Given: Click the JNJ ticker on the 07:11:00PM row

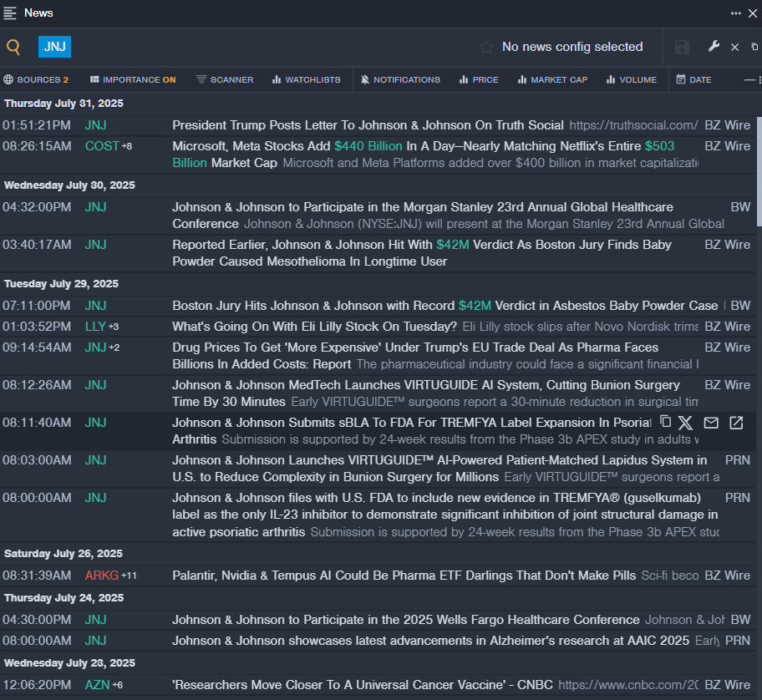Looking at the screenshot, I should [x=96, y=306].
